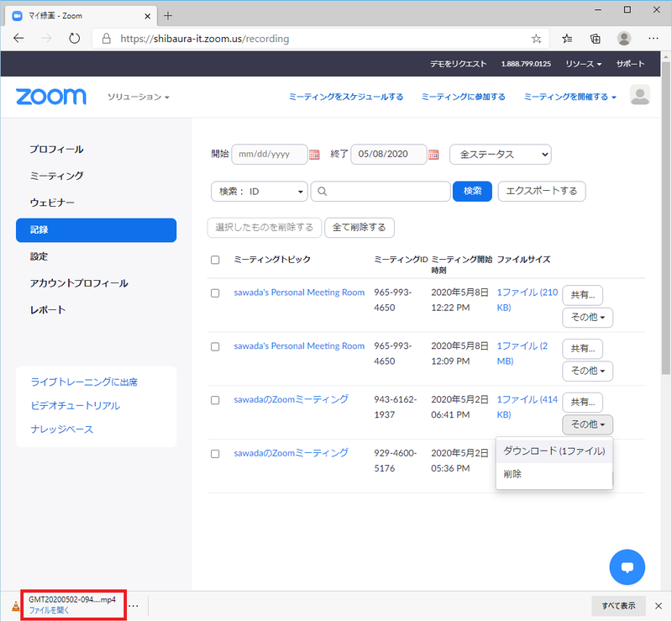672x622 pixels.
Task: Open その他 menu for the 12:09 PM recording
Action: [587, 371]
